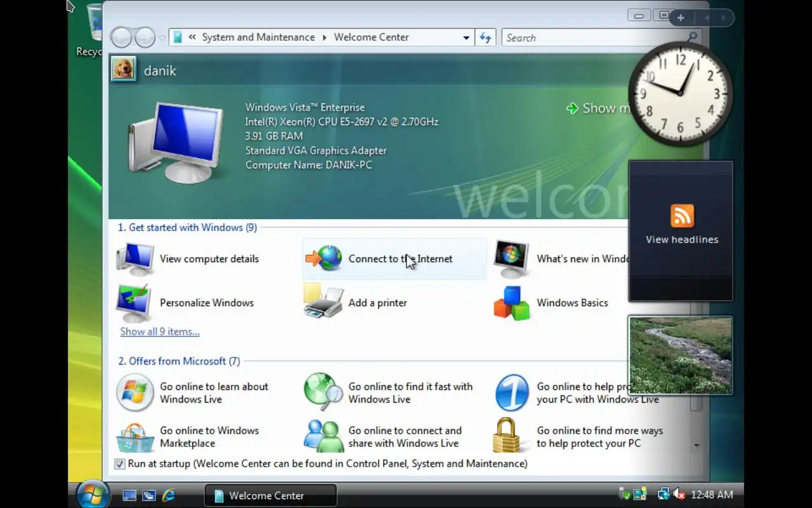Click the Standard VGA Graphics Adapter text
812x508 pixels.
click(x=316, y=150)
